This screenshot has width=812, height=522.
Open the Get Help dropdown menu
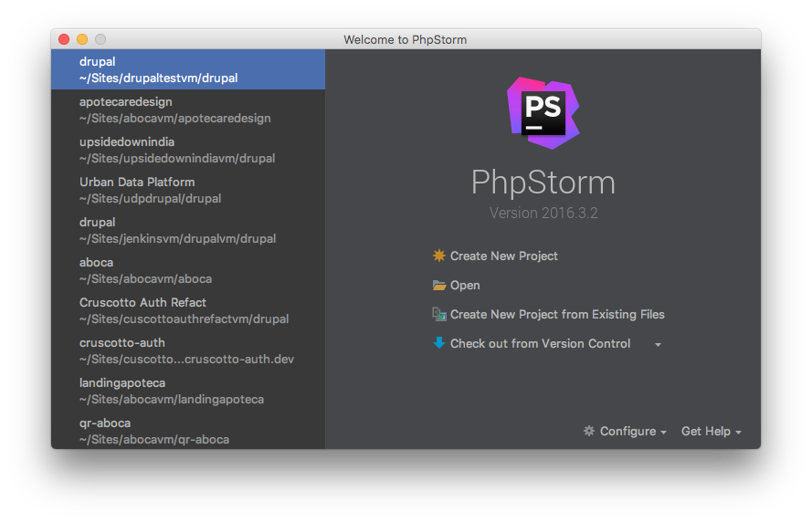point(711,431)
